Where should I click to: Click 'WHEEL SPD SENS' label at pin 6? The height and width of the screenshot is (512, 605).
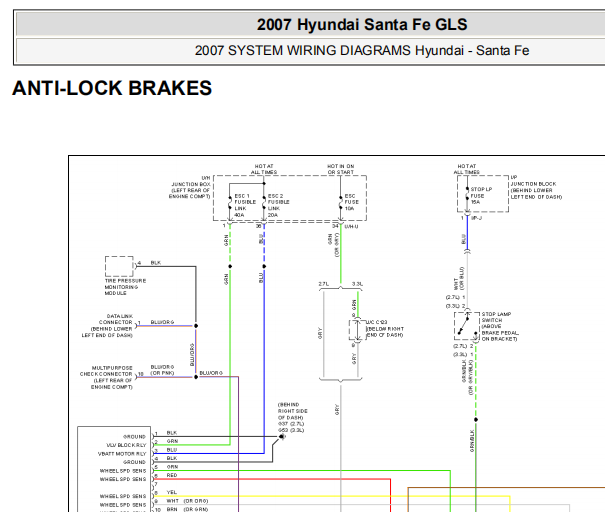[x=123, y=479]
